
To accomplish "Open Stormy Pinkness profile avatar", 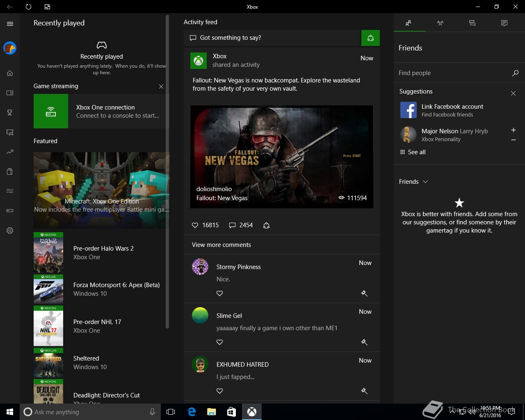I will click(x=200, y=267).
